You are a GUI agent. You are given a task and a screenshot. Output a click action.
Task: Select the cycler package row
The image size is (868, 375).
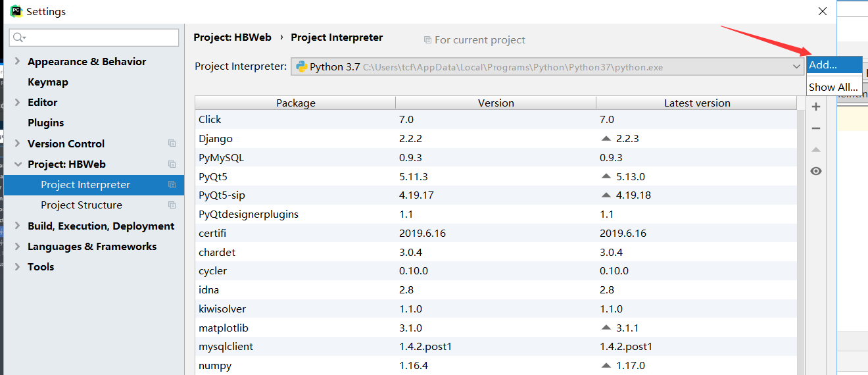click(x=496, y=271)
